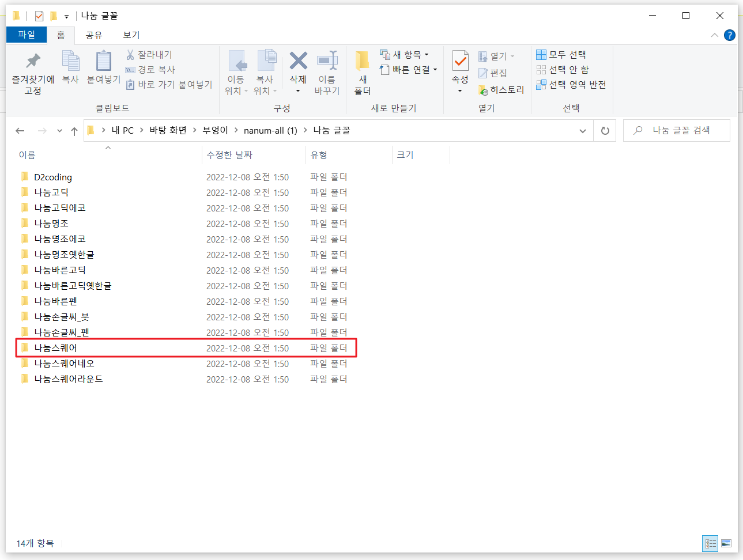Screen dimensions: 743x560
Task: Collapse the ribbon with the chevron
Action: click(x=715, y=35)
